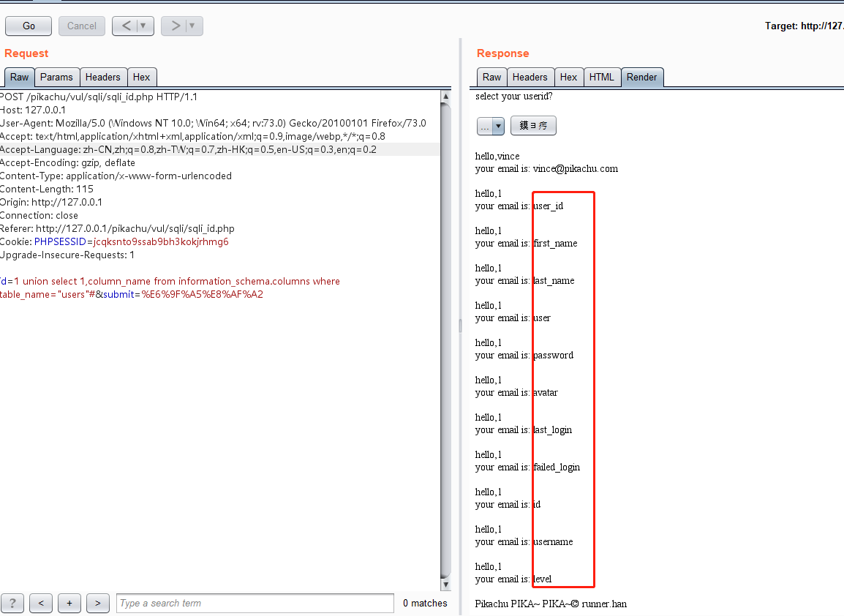Viewport: 844px width, 616px height.
Task: Click the POST /pikachu/vul/sqli/sqli_id.php request line
Action: [x=99, y=97]
